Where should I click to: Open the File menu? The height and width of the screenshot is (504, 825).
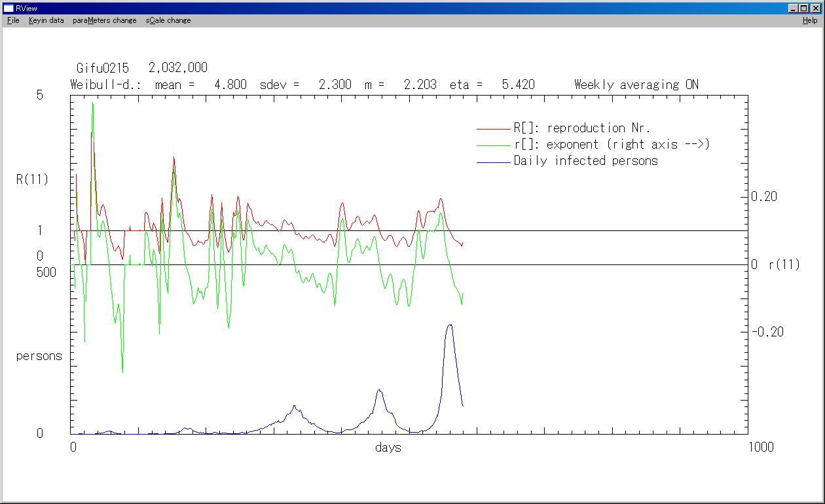[13, 20]
